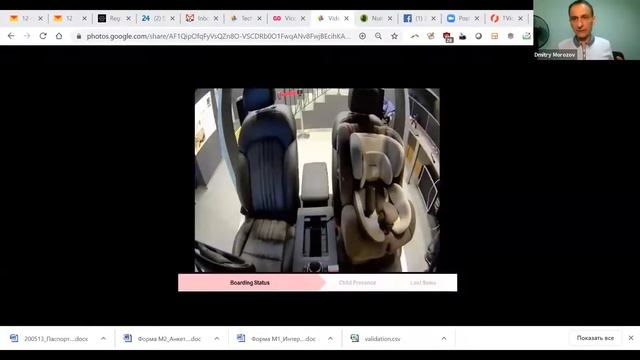Click the car interior video frame
This screenshot has width=640, height=360.
(317, 180)
